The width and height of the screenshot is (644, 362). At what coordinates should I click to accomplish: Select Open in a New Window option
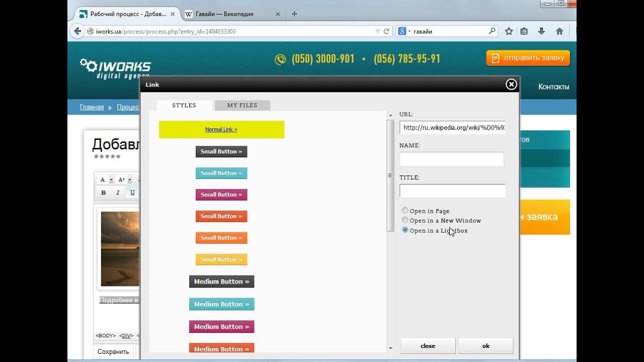(x=405, y=220)
